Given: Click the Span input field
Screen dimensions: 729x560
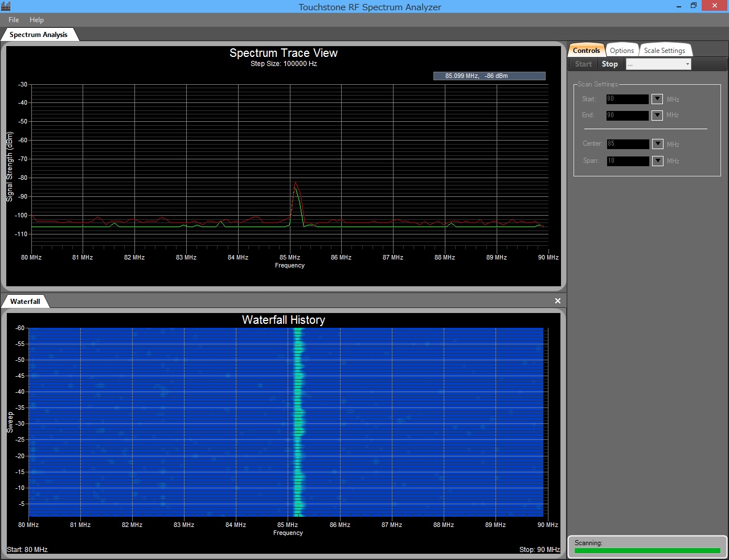Looking at the screenshot, I should pyautogui.click(x=628, y=161).
